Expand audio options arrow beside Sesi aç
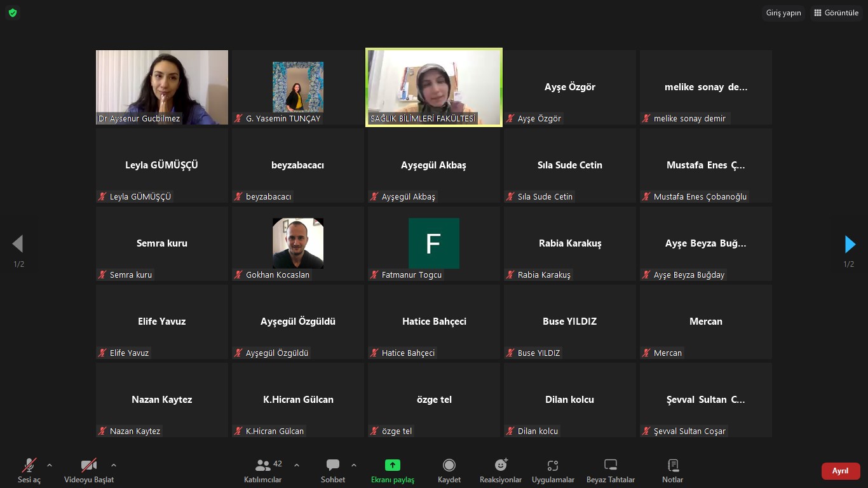The image size is (868, 488). [x=50, y=465]
